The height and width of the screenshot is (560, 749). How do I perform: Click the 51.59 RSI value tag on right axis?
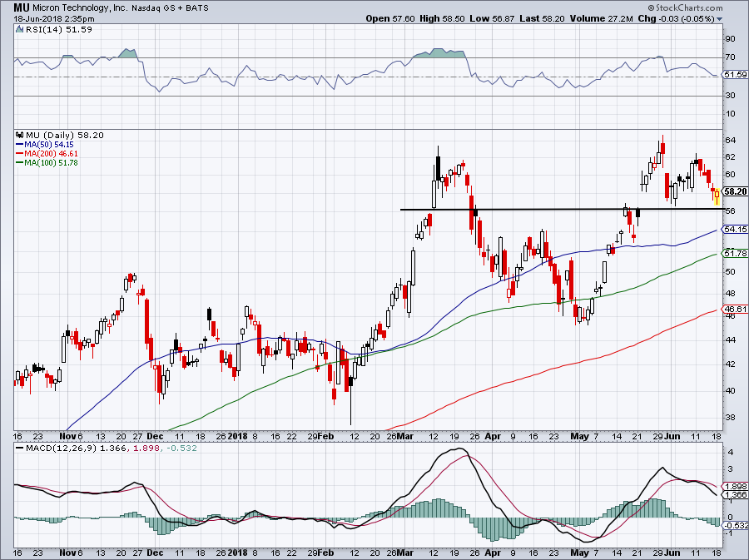735,75
